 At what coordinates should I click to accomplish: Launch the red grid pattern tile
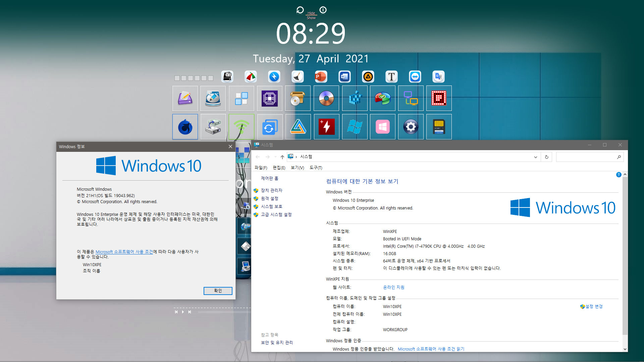point(439,98)
